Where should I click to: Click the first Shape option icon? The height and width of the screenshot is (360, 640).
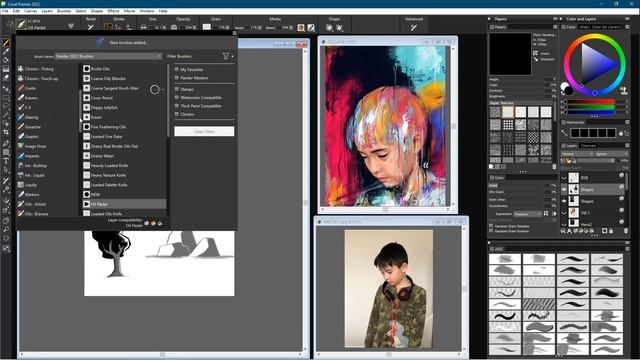click(329, 28)
